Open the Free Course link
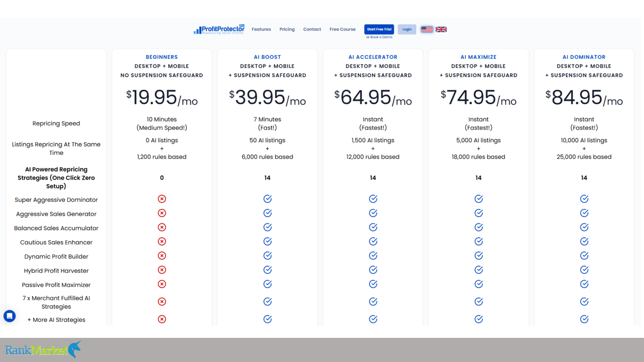The height and width of the screenshot is (362, 644). click(x=342, y=29)
